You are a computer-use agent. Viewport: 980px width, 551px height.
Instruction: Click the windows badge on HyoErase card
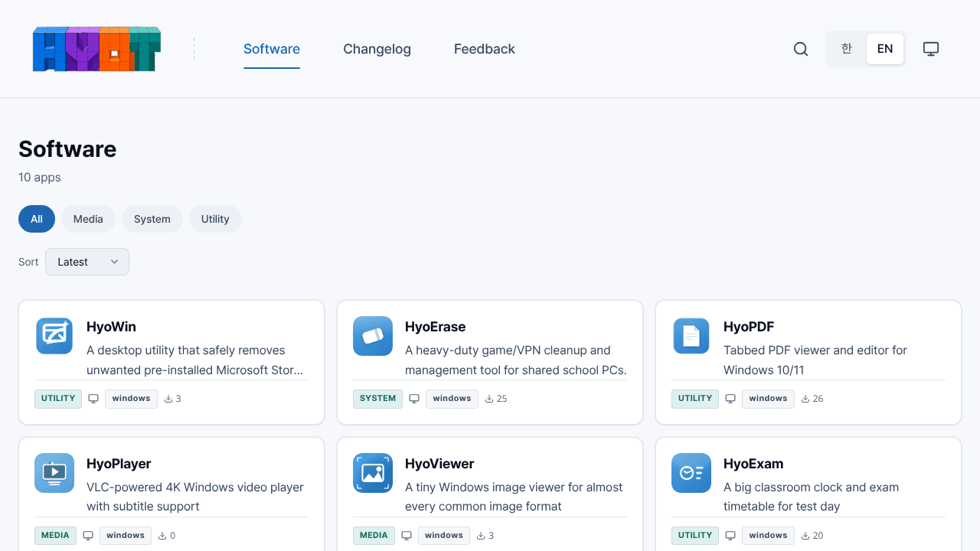[452, 399]
